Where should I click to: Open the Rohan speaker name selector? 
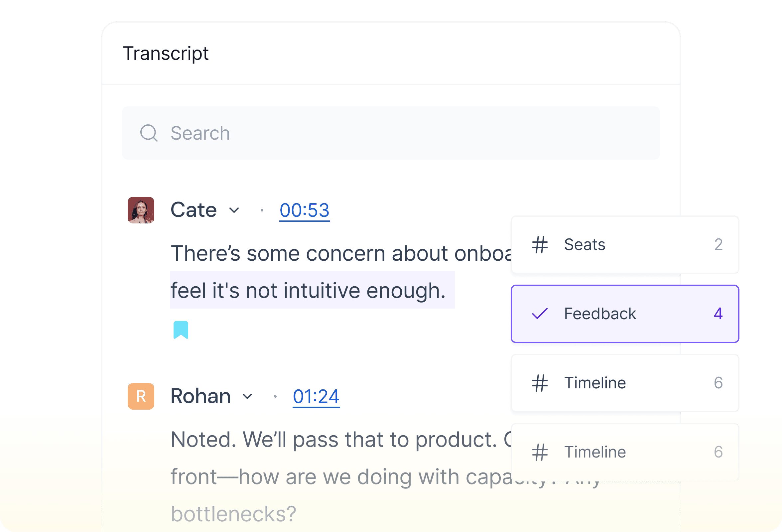[200, 396]
